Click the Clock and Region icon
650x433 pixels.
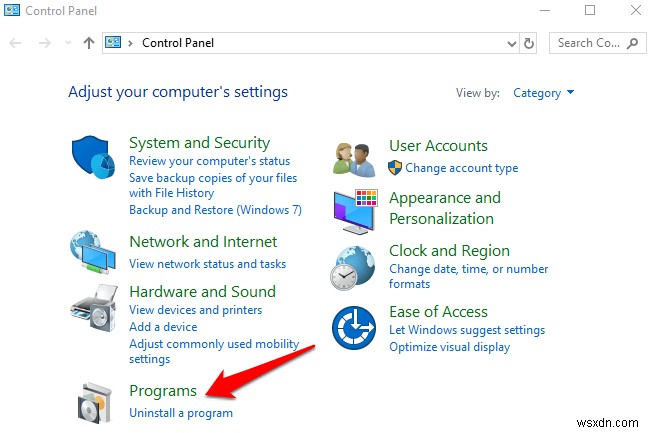(353, 266)
